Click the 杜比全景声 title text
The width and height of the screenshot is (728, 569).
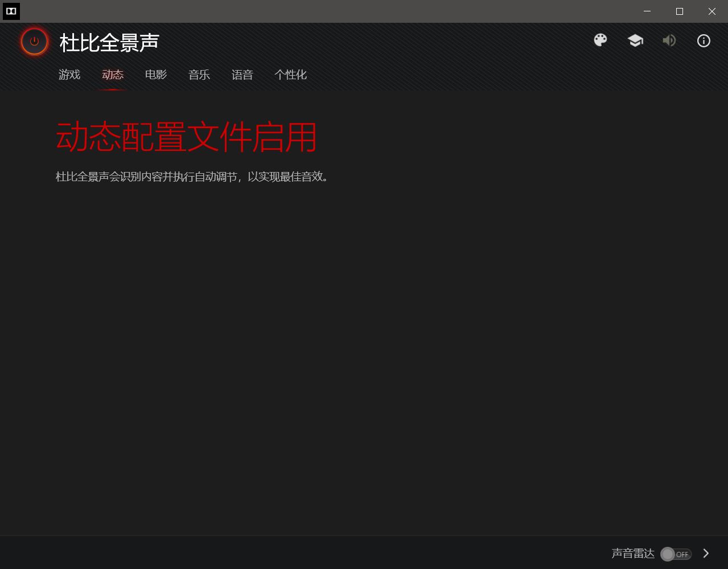coord(109,42)
